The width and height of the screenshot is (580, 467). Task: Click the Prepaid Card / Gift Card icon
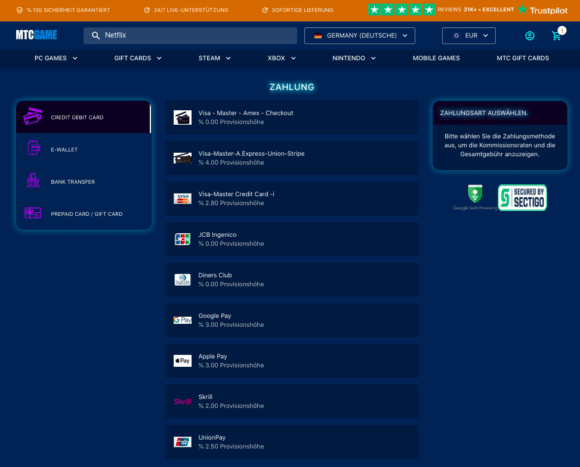click(x=33, y=213)
